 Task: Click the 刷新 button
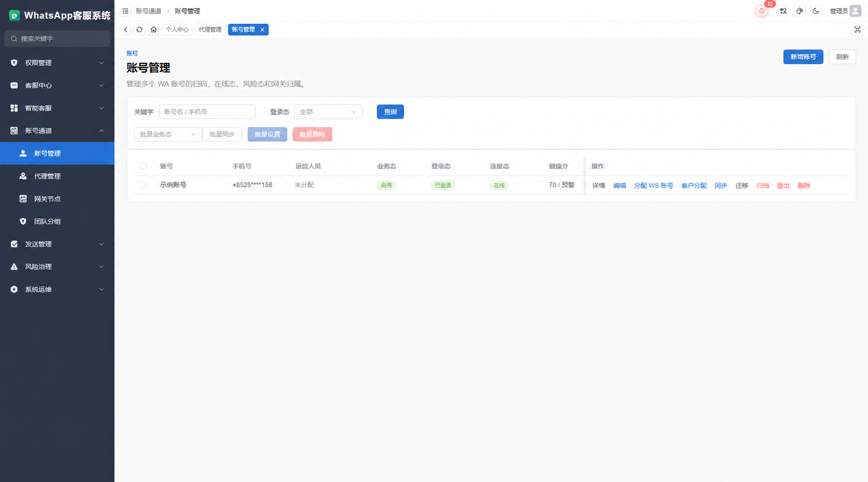842,57
